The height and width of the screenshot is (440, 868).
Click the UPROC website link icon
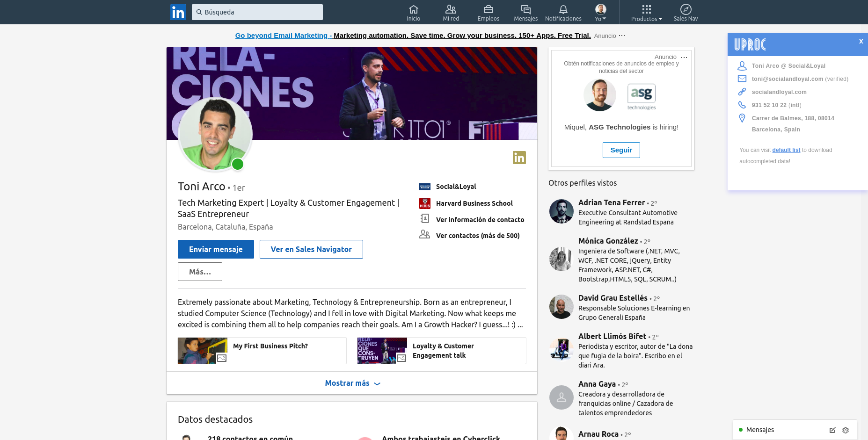point(742,92)
